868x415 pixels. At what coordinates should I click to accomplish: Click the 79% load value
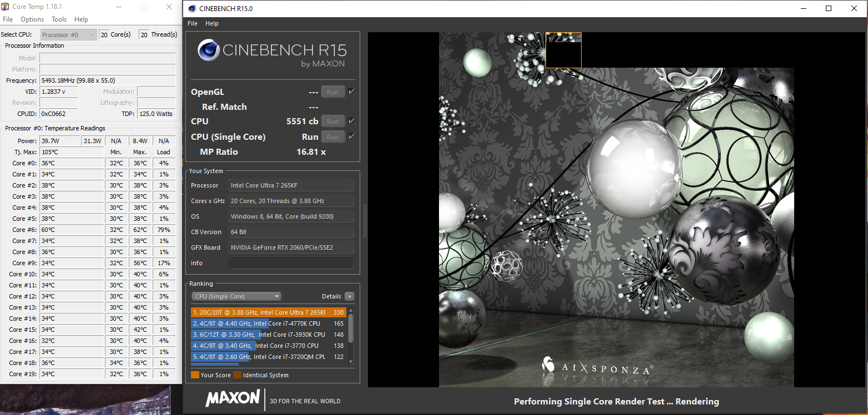pyautogui.click(x=164, y=230)
